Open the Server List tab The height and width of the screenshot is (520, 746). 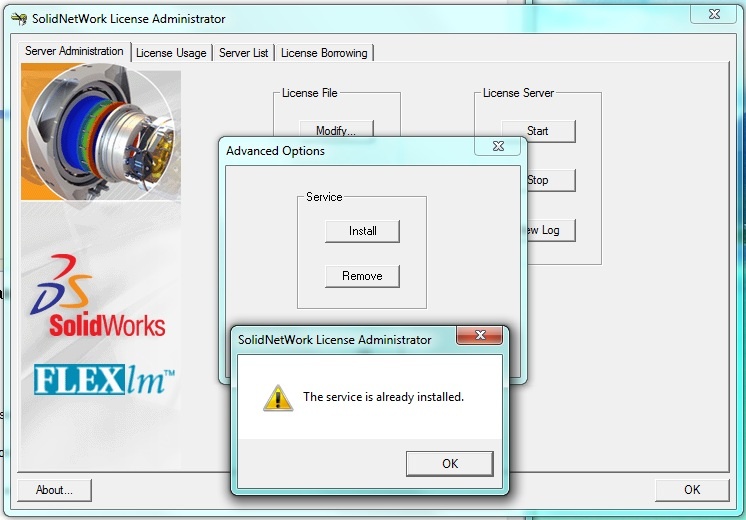(244, 53)
